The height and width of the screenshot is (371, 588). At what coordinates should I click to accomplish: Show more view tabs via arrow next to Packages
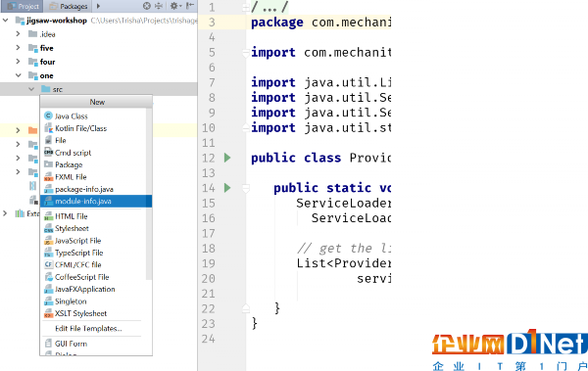click(98, 6)
